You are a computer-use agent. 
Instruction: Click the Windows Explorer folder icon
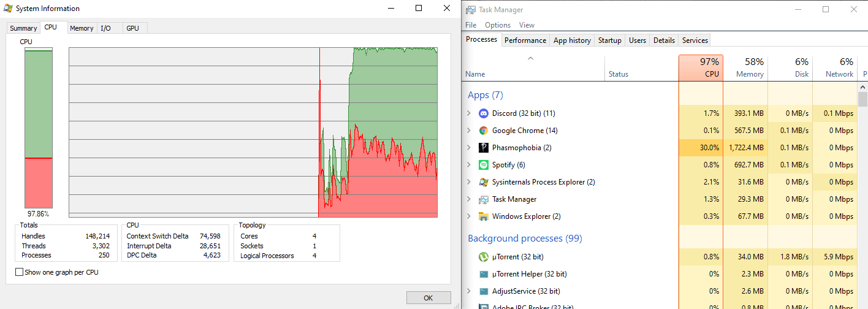point(483,216)
